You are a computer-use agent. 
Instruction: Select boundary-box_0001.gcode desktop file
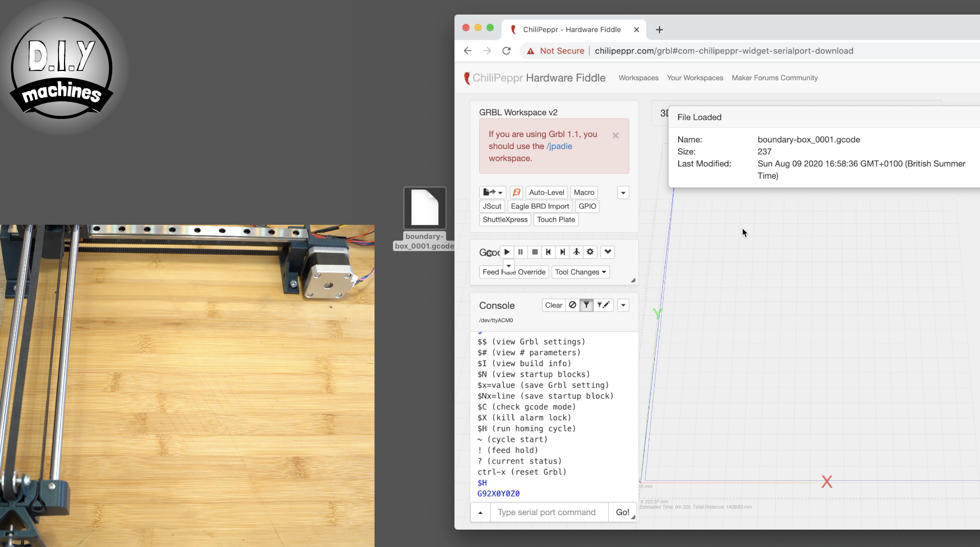tap(424, 219)
